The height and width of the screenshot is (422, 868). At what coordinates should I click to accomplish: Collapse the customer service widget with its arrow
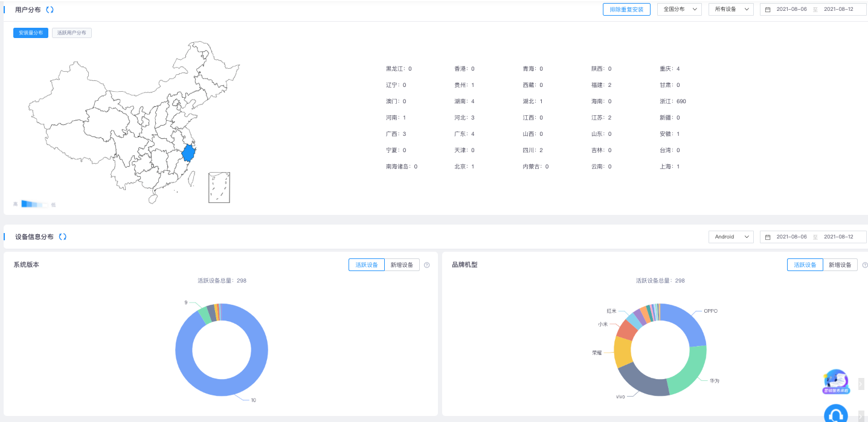(861, 415)
